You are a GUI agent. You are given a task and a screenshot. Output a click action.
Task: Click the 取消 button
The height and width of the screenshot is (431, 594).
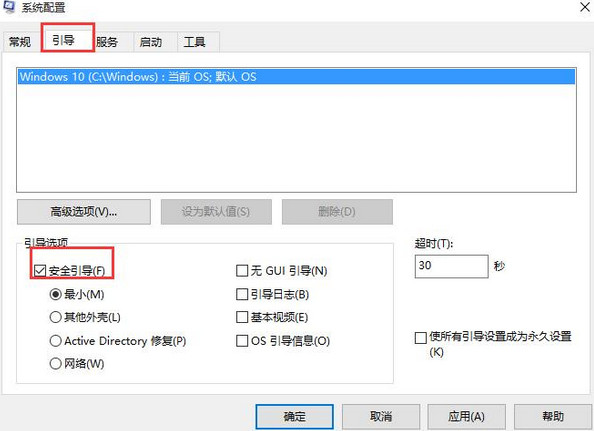[381, 417]
